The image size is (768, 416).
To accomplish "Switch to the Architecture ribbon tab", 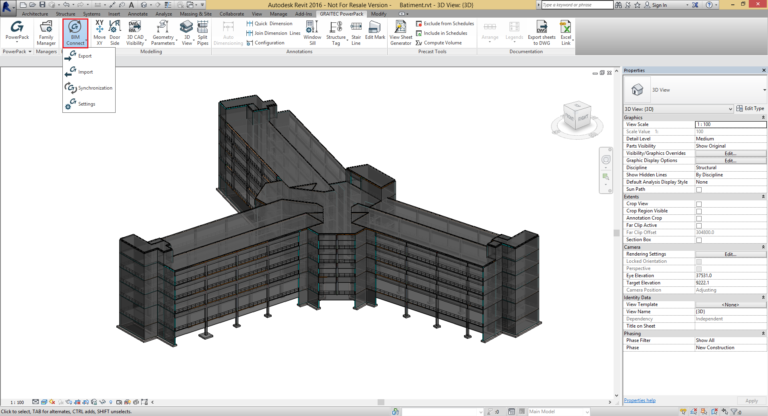I will click(35, 14).
